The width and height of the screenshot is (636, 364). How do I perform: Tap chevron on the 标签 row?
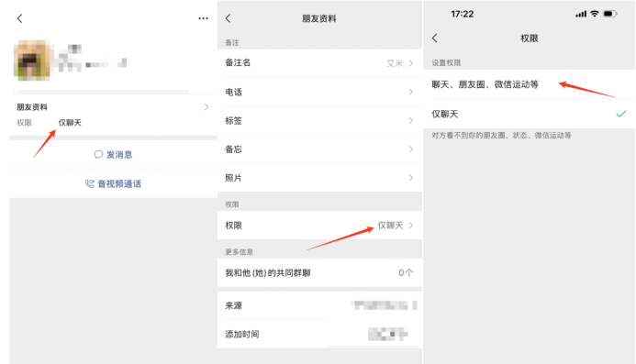tap(411, 120)
